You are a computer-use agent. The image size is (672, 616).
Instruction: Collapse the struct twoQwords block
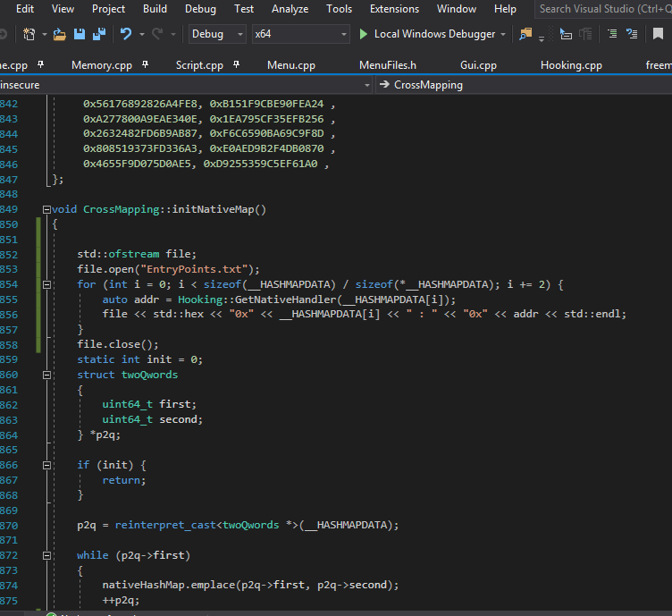click(x=46, y=375)
